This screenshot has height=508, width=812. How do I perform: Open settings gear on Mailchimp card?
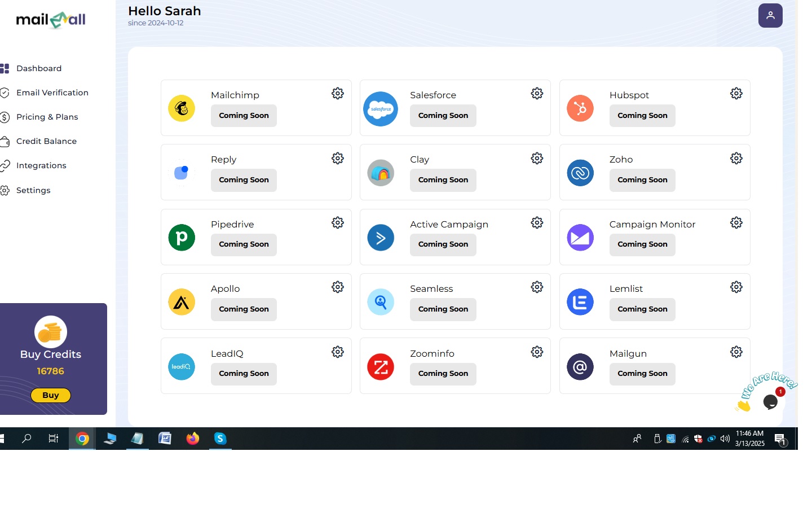[338, 94]
